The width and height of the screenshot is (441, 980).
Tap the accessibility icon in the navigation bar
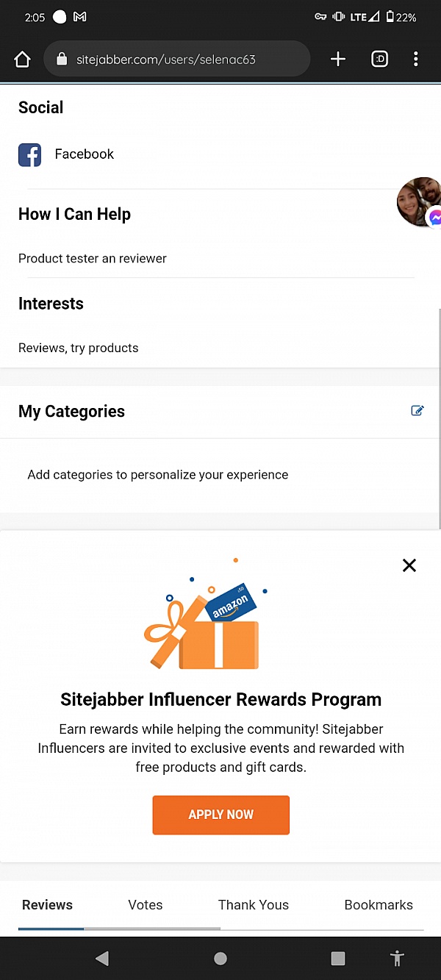pos(397,959)
